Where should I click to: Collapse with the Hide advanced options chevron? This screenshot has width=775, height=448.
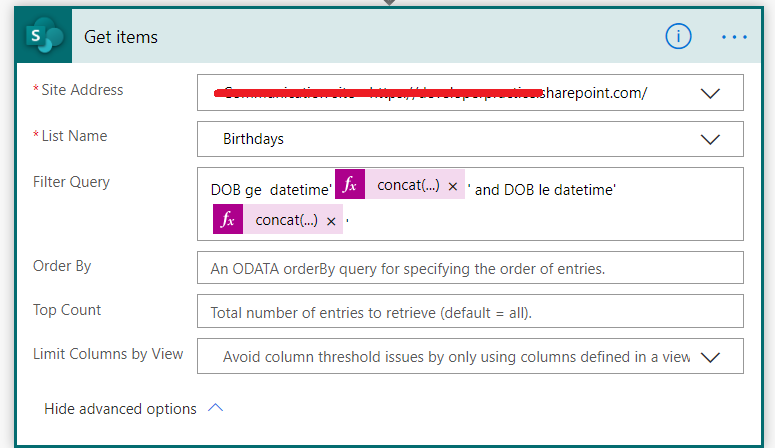click(215, 408)
